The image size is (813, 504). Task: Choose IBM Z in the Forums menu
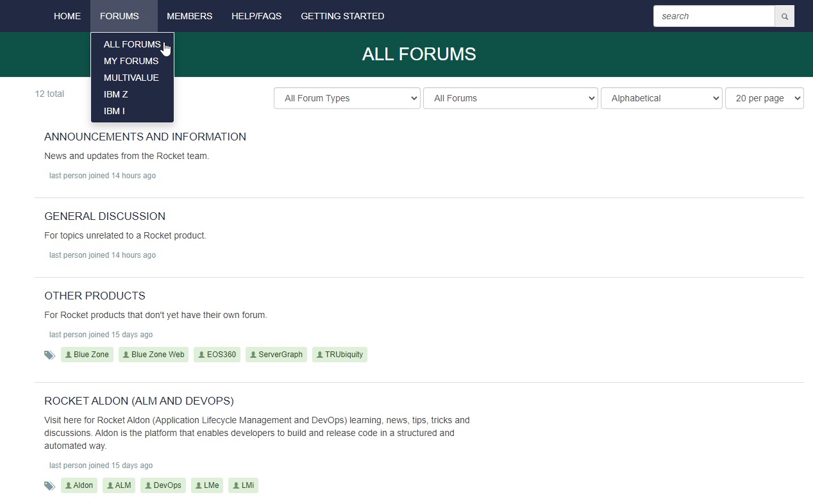[115, 94]
